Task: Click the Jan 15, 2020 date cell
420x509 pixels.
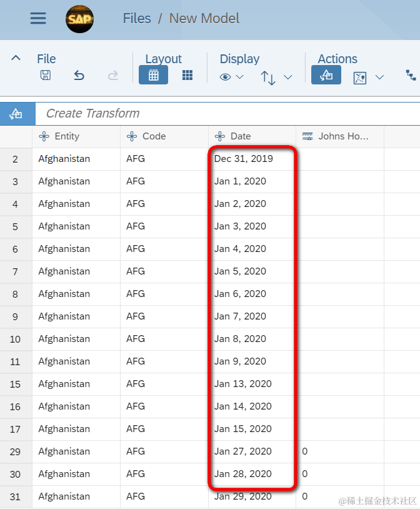Action: pyautogui.click(x=252, y=429)
